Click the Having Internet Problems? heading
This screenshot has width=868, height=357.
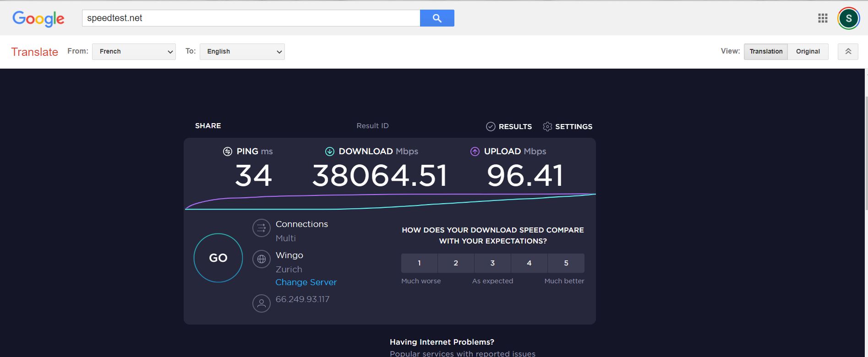(x=442, y=342)
